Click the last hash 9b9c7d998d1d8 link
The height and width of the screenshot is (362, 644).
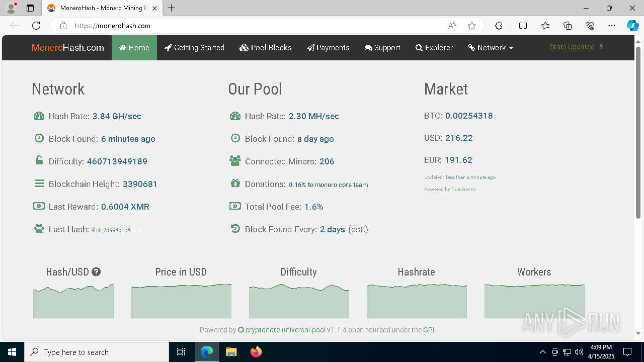click(x=115, y=230)
